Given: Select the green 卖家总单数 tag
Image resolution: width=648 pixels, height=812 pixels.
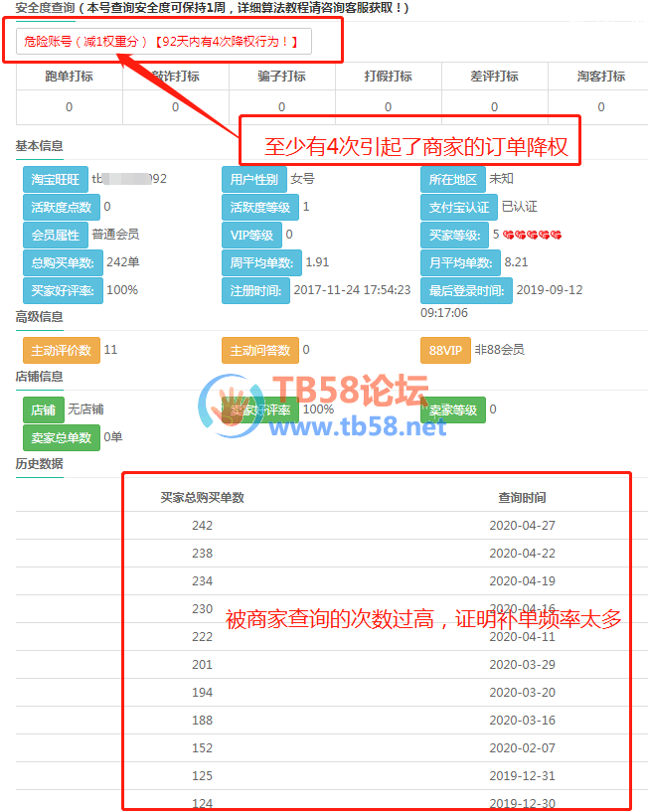Looking at the screenshot, I should pyautogui.click(x=61, y=438).
